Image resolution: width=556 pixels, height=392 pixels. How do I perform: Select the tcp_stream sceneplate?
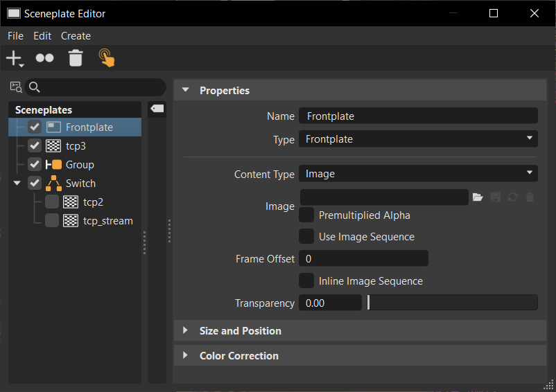[107, 221]
